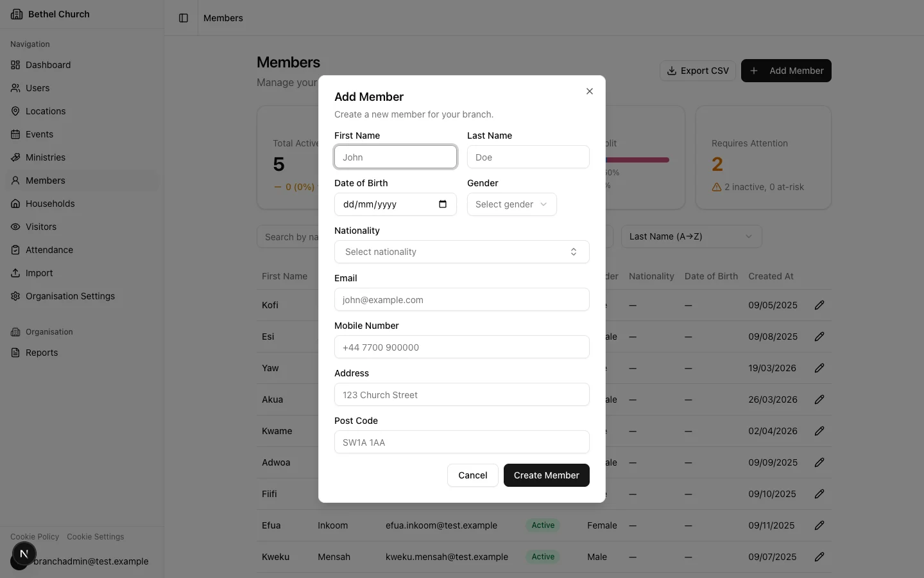The height and width of the screenshot is (578, 924).
Task: Focus the Address input field
Action: (x=462, y=394)
